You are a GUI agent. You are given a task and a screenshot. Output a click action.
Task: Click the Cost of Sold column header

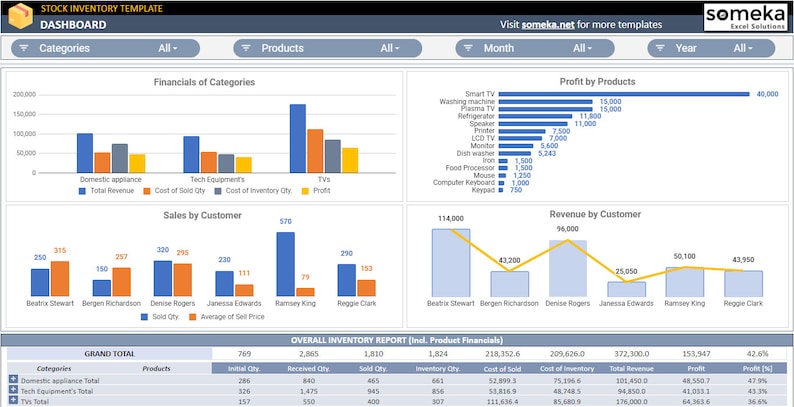point(502,369)
